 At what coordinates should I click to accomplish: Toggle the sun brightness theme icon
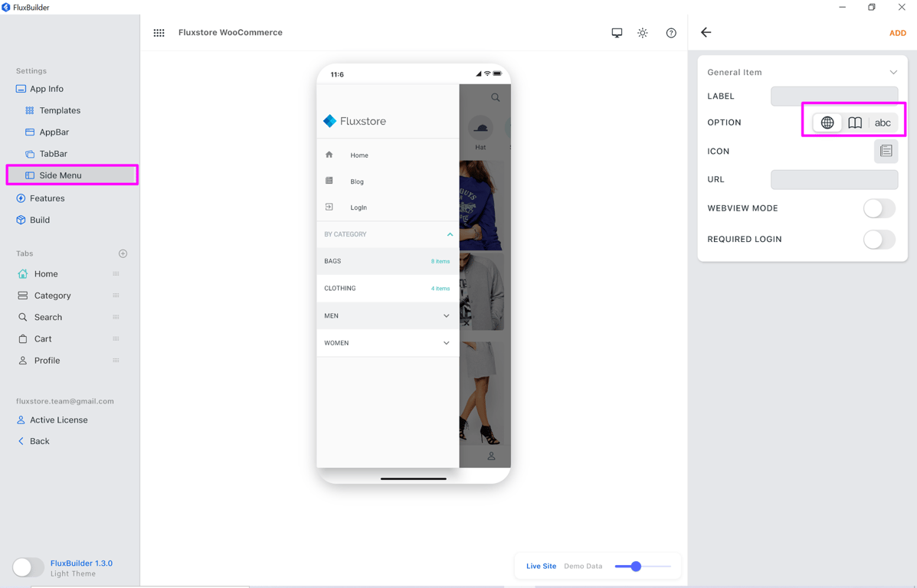tap(643, 33)
